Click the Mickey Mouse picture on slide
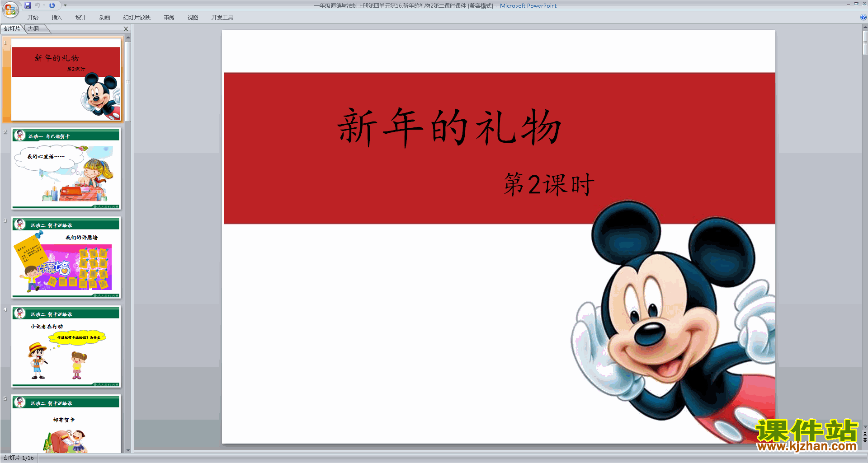The width and height of the screenshot is (868, 463). pos(674,322)
